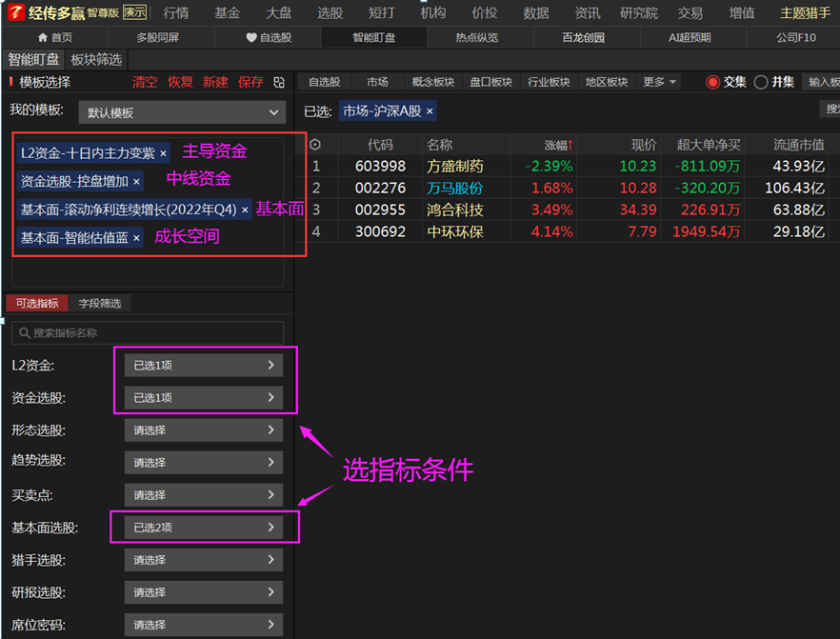The width and height of the screenshot is (840, 639).
Task: Click the 演示 badge in title bar
Action: [134, 12]
